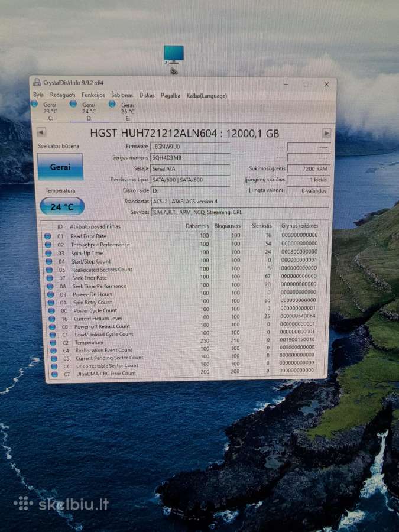
Task: Click status icon for Seek Error Rate
Action: point(50,278)
